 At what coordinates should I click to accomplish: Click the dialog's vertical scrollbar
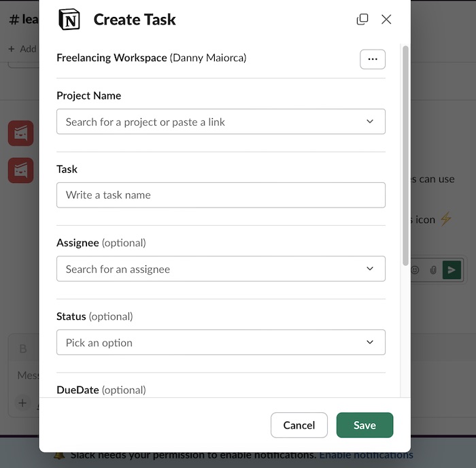click(x=405, y=156)
